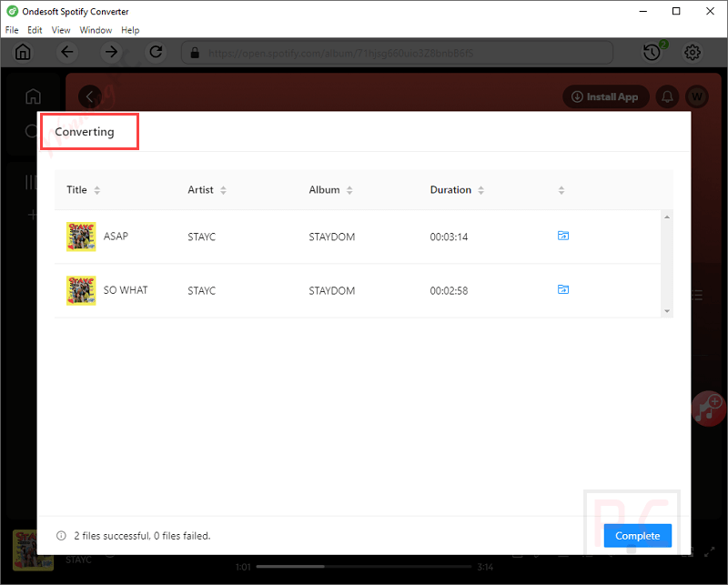Reload the page with refresh icon
The height and width of the screenshot is (585, 728).
click(x=156, y=52)
